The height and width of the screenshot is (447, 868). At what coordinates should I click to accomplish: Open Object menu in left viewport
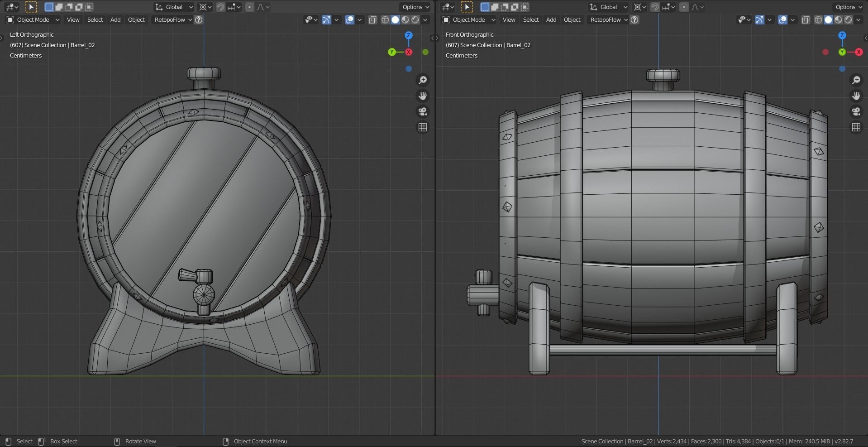136,19
